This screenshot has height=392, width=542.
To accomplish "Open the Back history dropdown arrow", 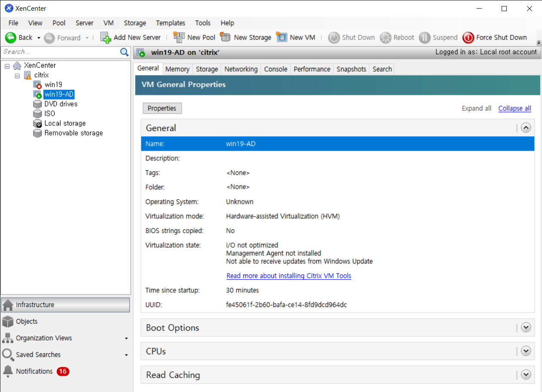I will 38,38.
